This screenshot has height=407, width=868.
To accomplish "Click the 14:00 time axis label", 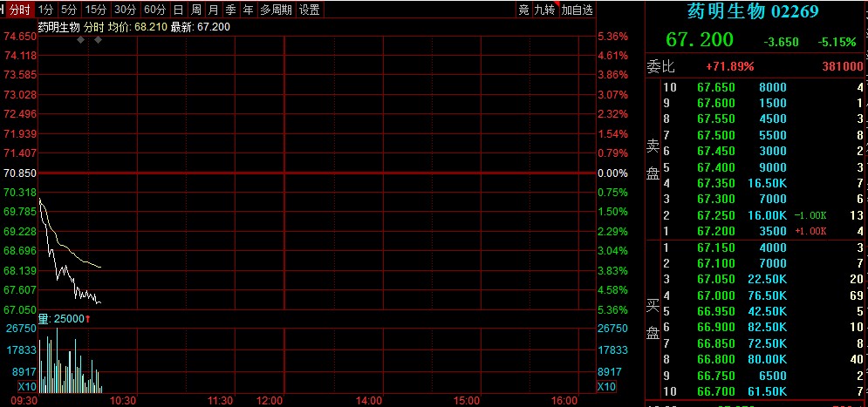I will pyautogui.click(x=369, y=400).
